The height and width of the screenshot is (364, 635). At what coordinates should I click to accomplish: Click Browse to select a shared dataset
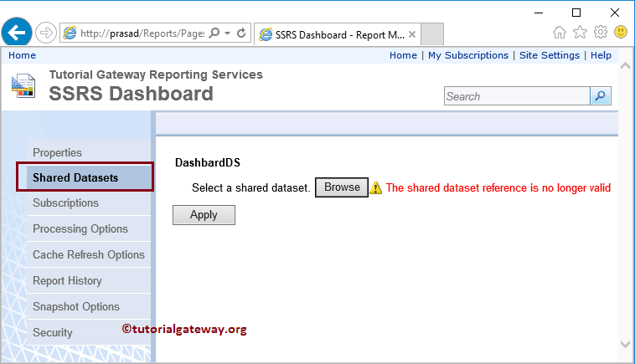(x=342, y=187)
